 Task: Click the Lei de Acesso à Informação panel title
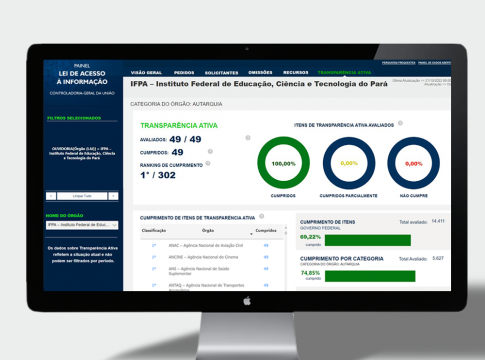[x=82, y=77]
